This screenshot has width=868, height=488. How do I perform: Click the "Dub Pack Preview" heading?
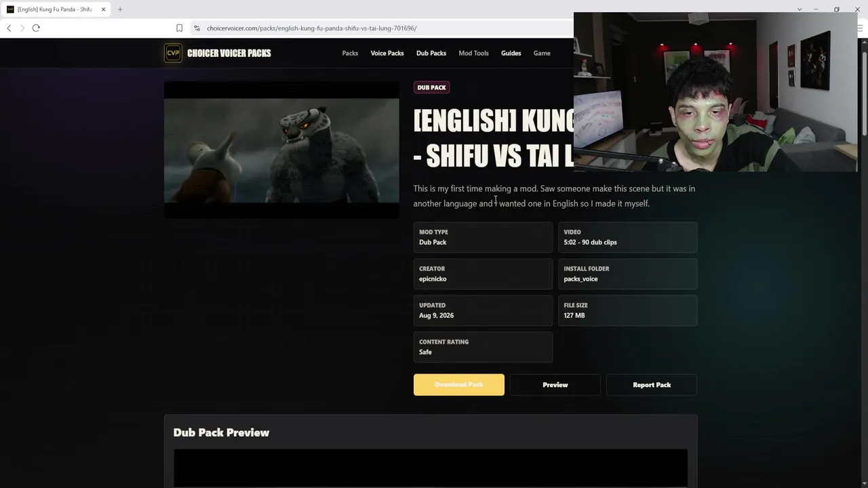(221, 432)
